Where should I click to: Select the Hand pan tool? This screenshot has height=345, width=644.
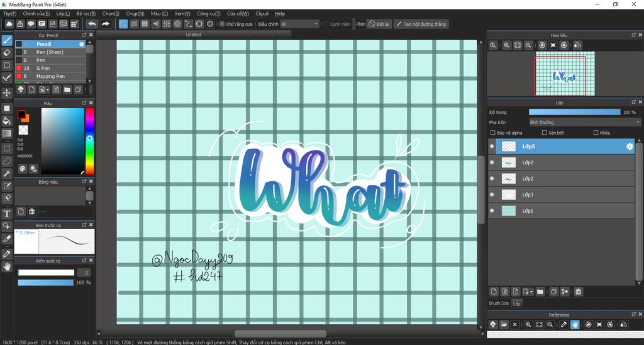(6, 266)
